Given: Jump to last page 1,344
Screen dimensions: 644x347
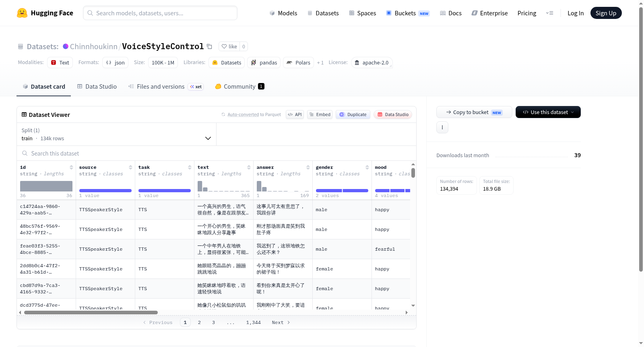Looking at the screenshot, I should click(254, 322).
